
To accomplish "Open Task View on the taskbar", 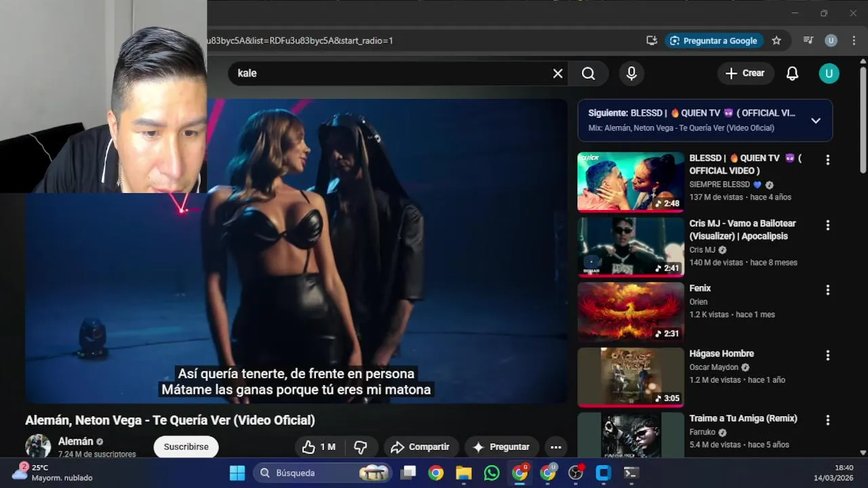I will (408, 473).
